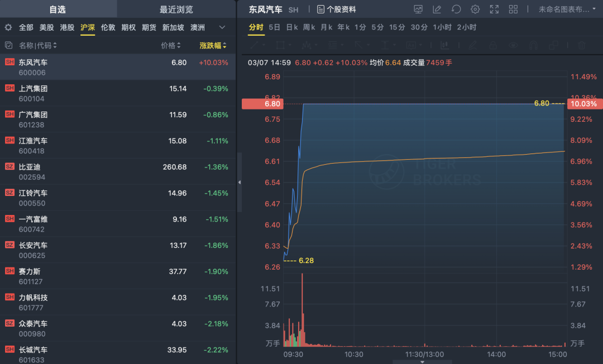Open the chart monitor icon in header

pyautogui.click(x=418, y=9)
